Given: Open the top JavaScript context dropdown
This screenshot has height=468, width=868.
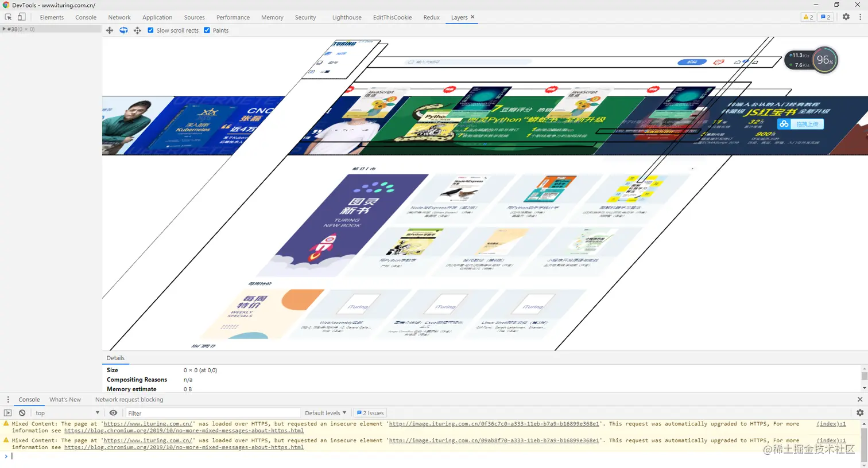Looking at the screenshot, I should pos(67,413).
